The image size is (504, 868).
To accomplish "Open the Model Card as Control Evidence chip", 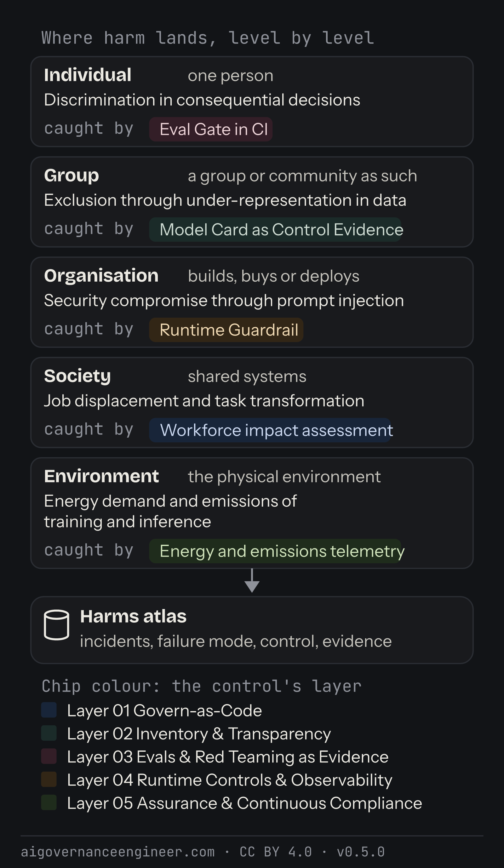I will (275, 229).
